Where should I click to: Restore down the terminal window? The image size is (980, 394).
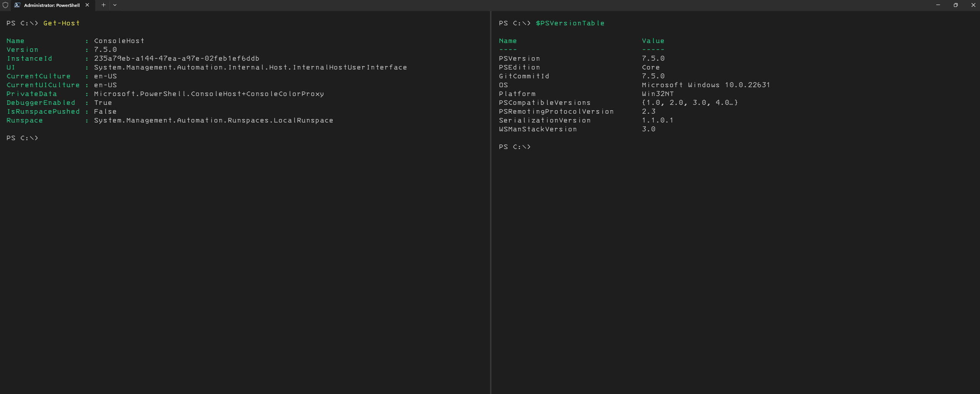(956, 5)
